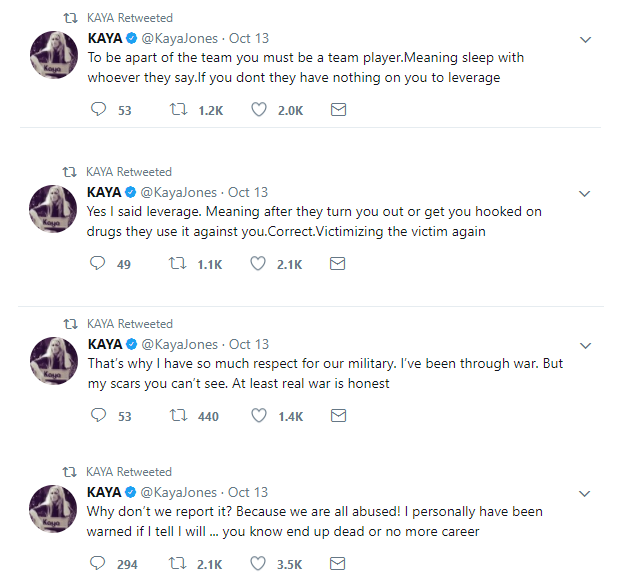The image size is (632, 583).
Task: Open the dropdown arrow on the military tweet
Action: pos(586,345)
